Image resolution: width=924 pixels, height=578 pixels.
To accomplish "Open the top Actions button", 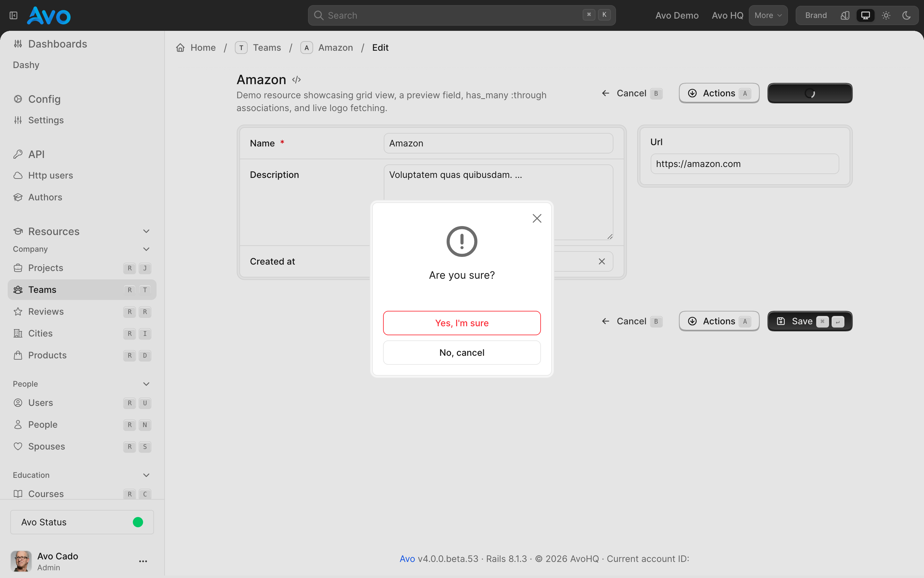I will coord(719,93).
